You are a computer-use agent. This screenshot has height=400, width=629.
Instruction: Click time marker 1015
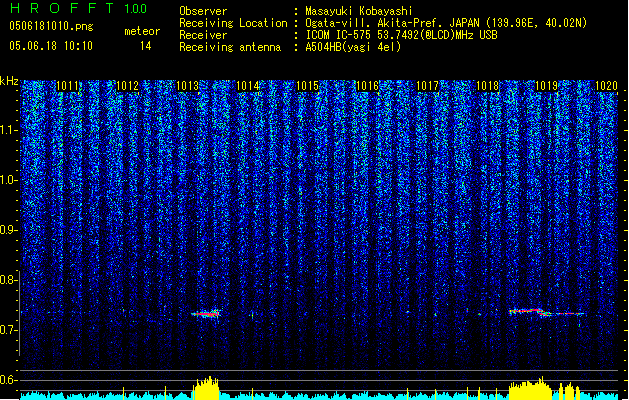pyautogui.click(x=307, y=86)
